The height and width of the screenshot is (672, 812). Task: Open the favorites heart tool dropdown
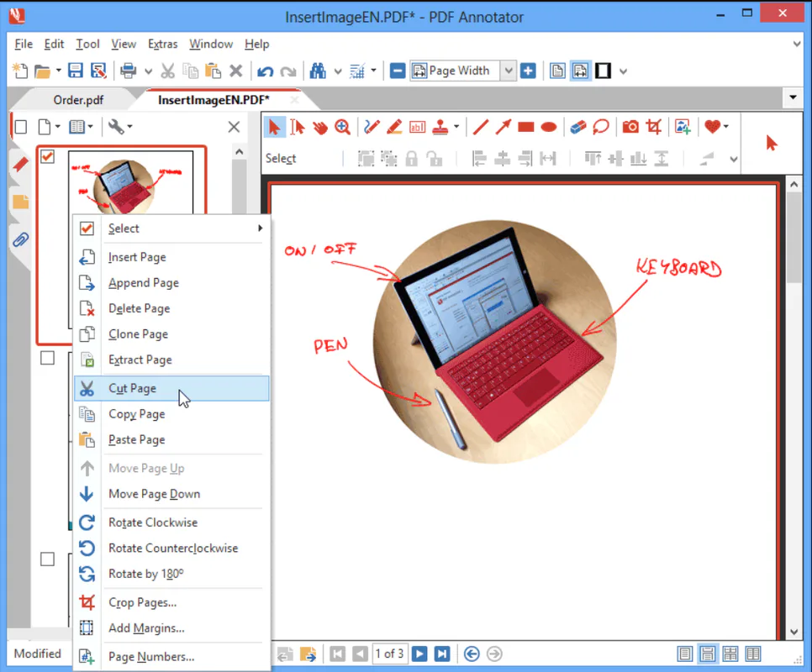point(725,126)
